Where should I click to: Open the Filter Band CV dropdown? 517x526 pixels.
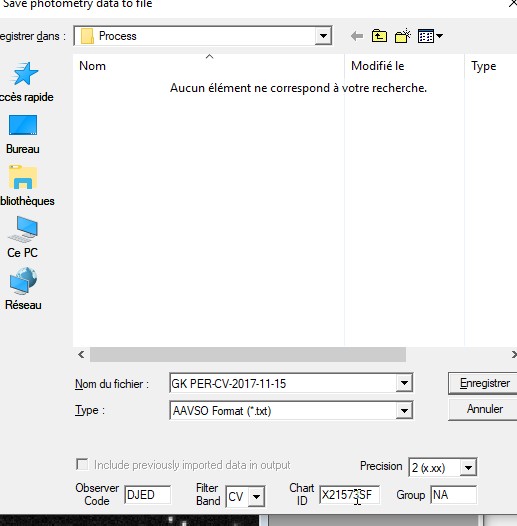tap(256, 496)
